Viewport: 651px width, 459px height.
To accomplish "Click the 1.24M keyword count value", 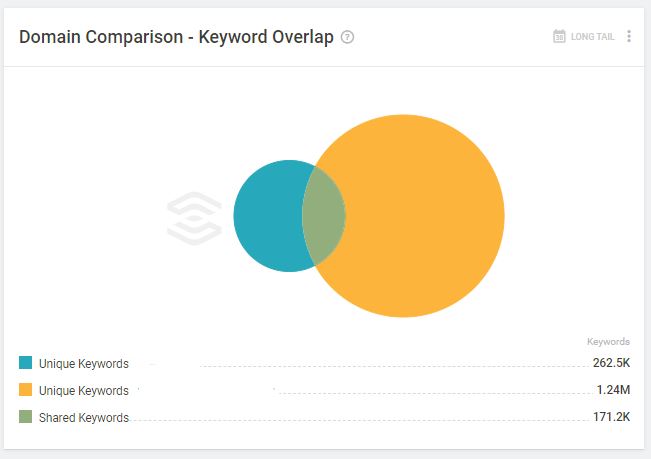I will tap(613, 390).
